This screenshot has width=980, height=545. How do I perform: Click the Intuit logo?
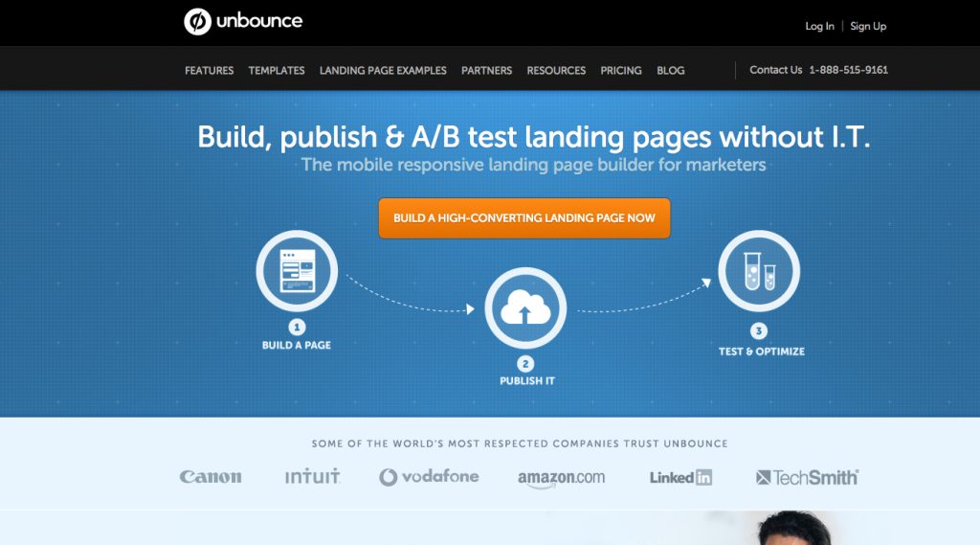tap(313, 476)
